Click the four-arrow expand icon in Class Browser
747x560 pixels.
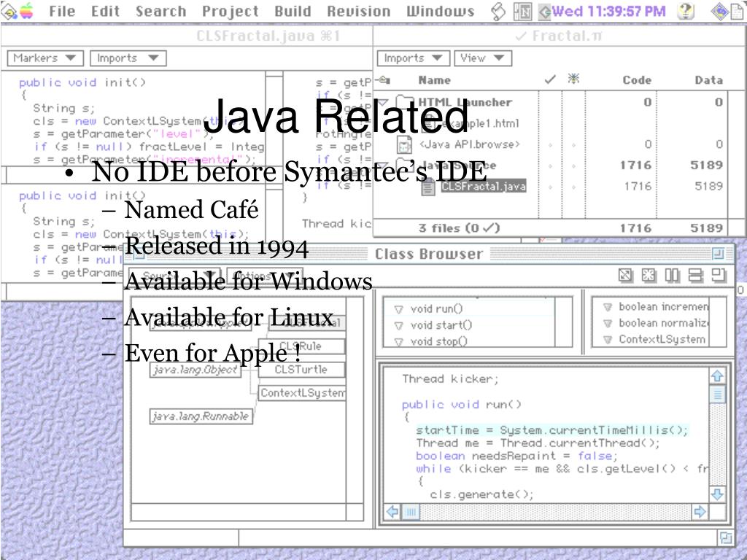pyautogui.click(x=649, y=275)
